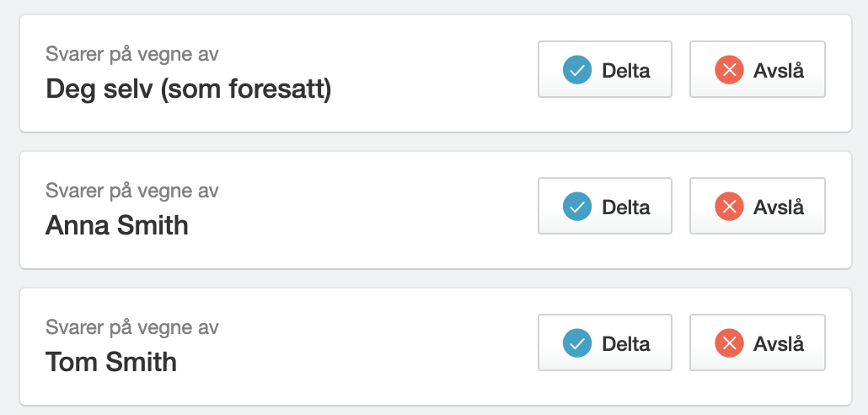Click the 'Svarer på vegne av' label above Anna Smith
Screen dimensions: 868x415
131,191
